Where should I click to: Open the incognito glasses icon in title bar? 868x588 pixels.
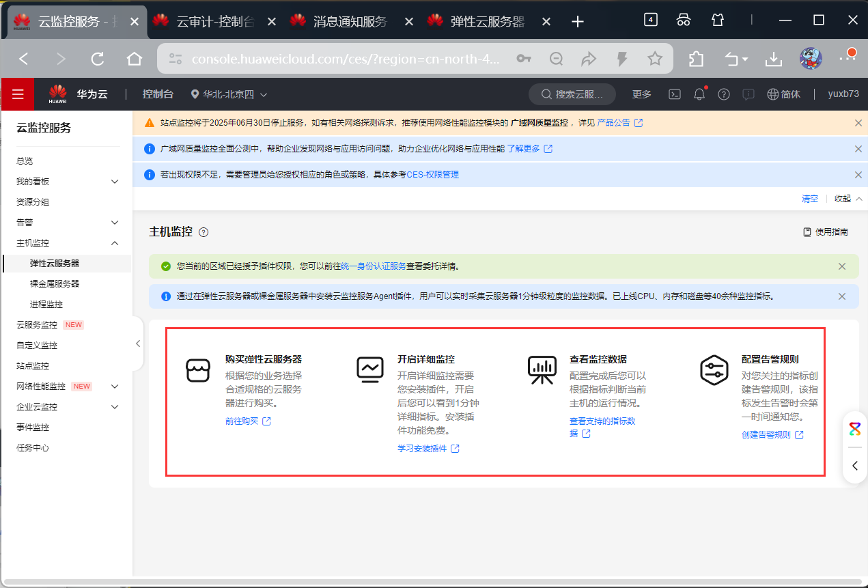684,20
